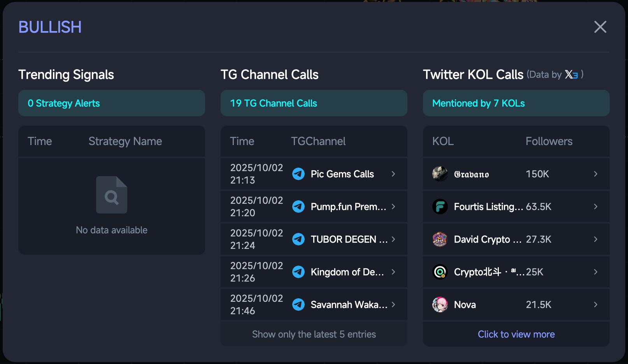Click Gravano's profile avatar
This screenshot has width=628, height=364.
440,174
